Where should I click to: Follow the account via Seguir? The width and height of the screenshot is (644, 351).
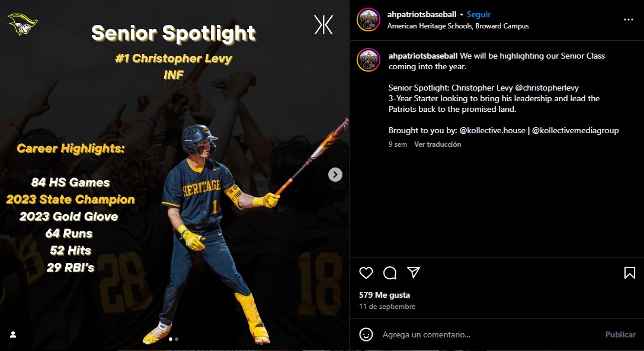[x=479, y=14]
